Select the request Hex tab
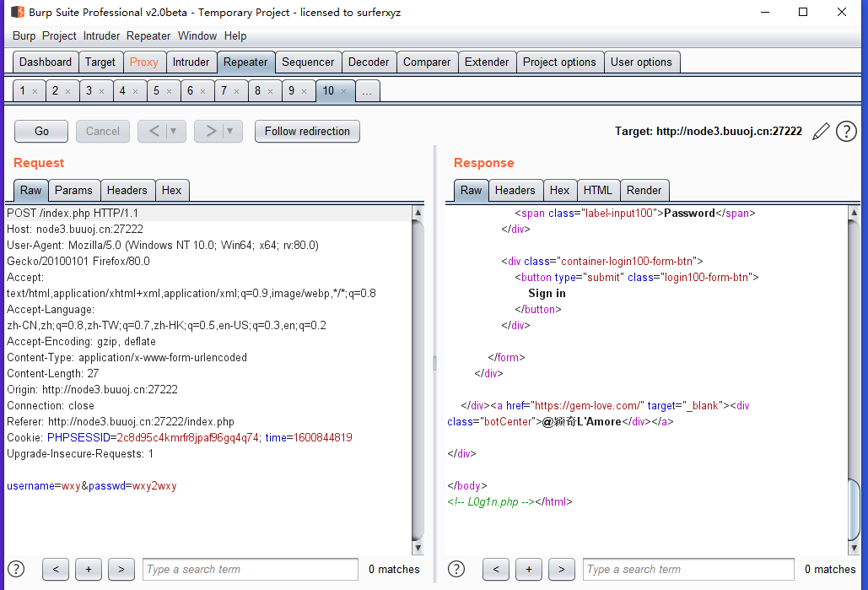 click(171, 190)
